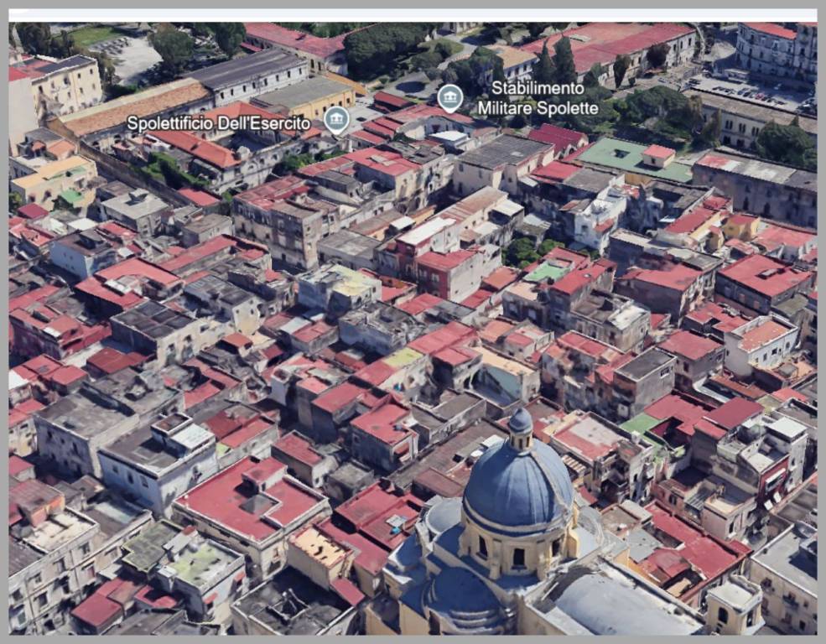Click the long orange tiled roof above Spolettificio label

point(134,106)
